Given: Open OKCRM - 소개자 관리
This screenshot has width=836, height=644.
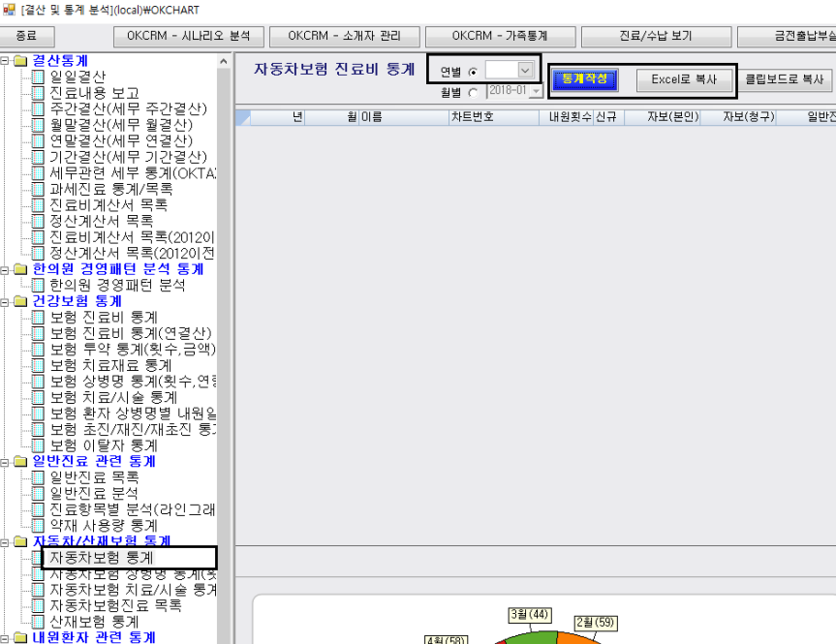Looking at the screenshot, I should 345,36.
